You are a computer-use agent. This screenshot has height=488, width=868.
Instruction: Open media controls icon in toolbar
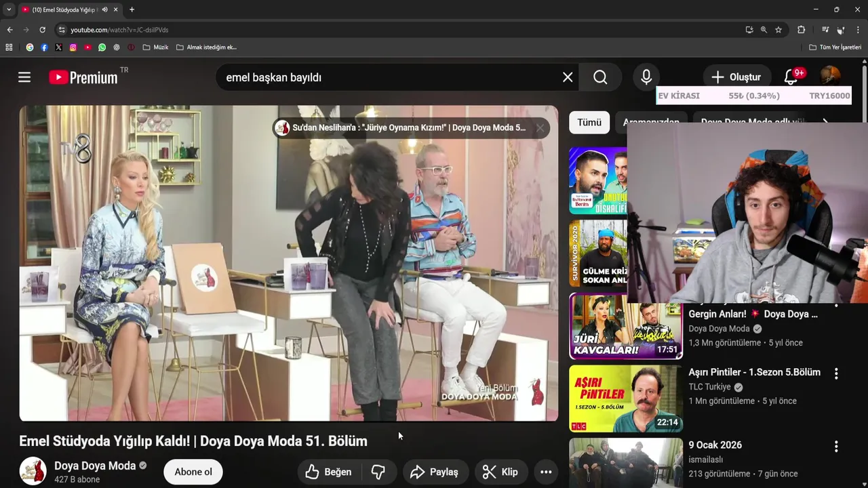pos(825,30)
